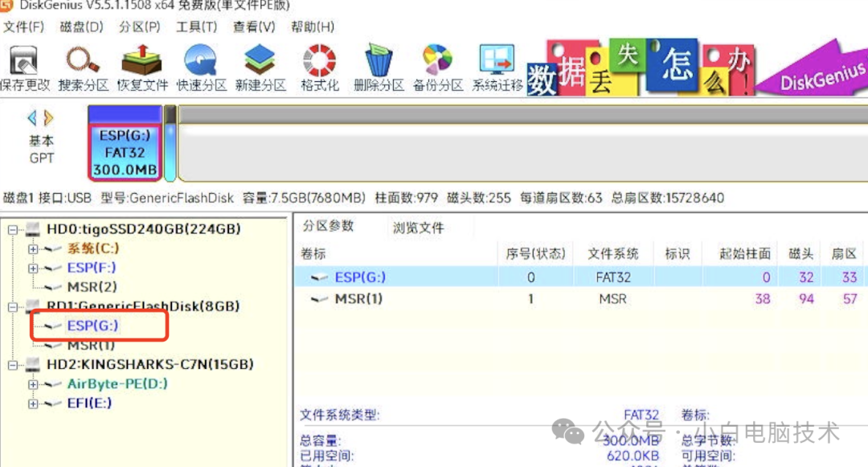Select EFI(E:) partition in tree
The image size is (868, 467).
click(x=89, y=403)
